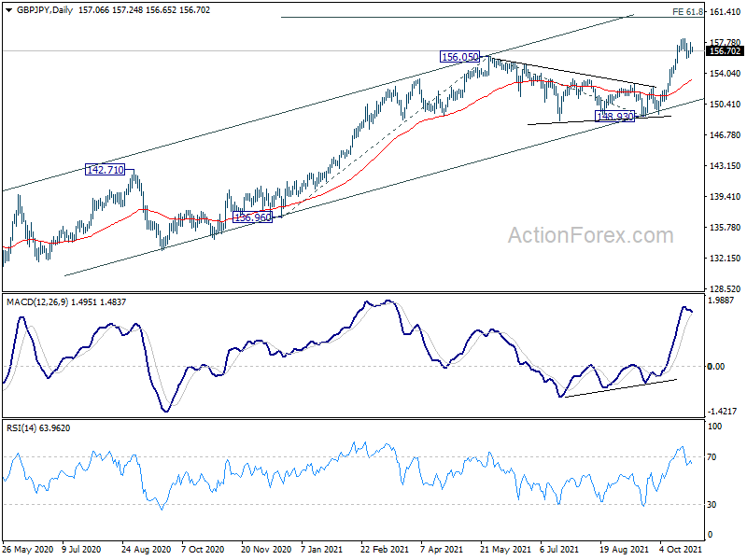747x560 pixels.
Task: Click the RSI(14) 63.9620 indicator label
Action: click(38, 428)
